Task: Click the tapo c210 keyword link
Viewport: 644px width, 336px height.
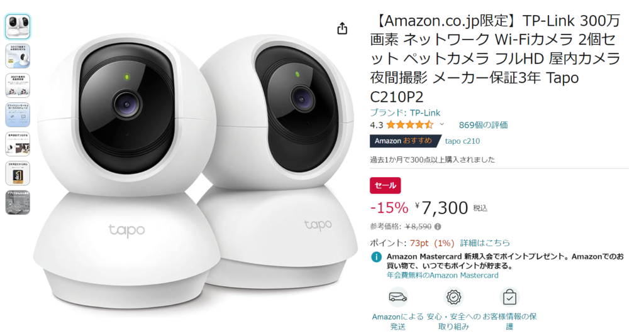Action: (x=462, y=141)
